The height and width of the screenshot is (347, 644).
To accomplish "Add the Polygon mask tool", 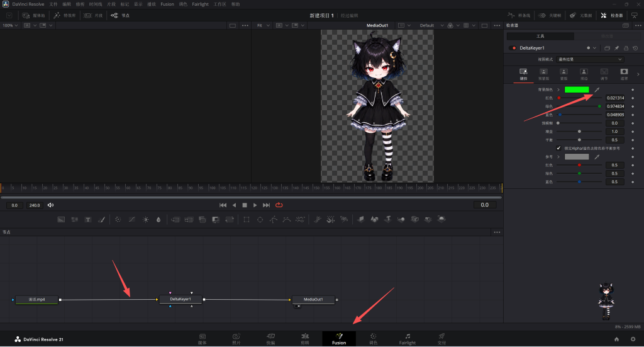I will pyautogui.click(x=273, y=220).
